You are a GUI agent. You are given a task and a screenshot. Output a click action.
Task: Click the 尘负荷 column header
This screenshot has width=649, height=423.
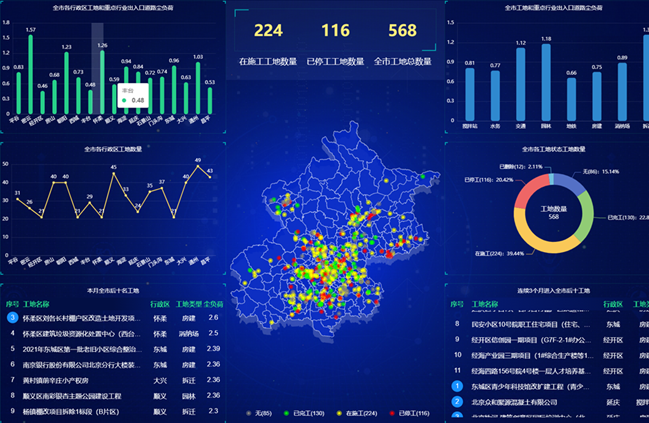213,303
